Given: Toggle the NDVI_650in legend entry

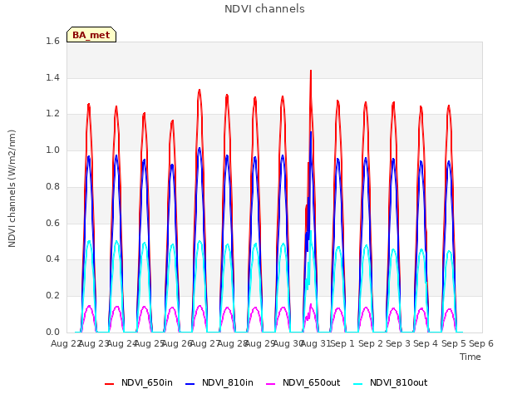Looking at the screenshot, I should [139, 383].
